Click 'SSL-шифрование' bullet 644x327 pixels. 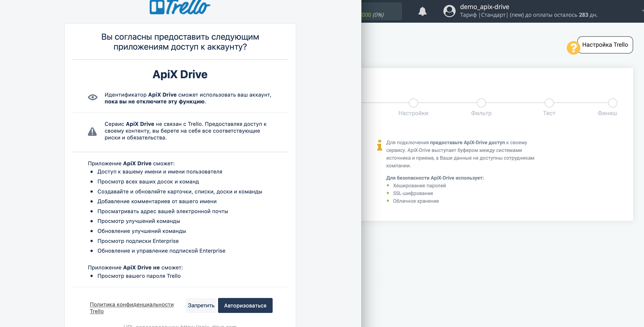pos(413,193)
